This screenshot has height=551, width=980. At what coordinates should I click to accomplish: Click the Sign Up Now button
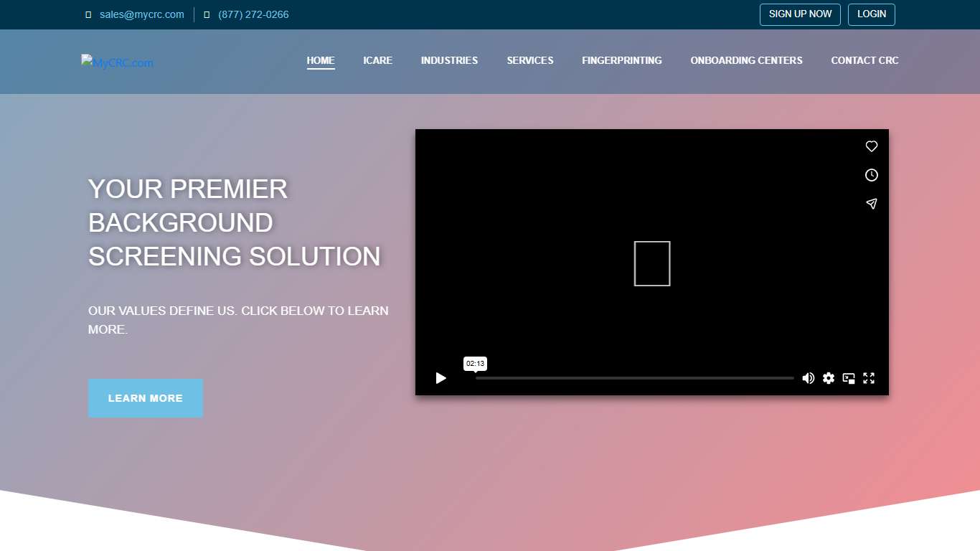799,14
